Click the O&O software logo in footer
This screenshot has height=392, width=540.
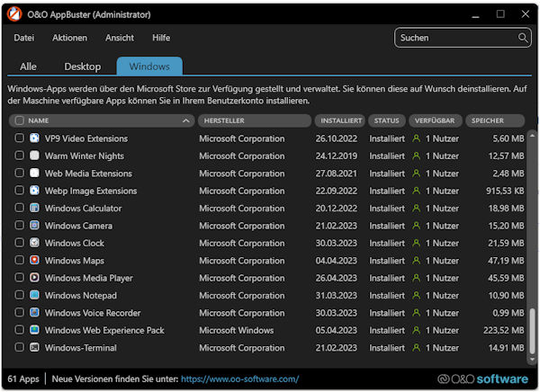(x=482, y=379)
